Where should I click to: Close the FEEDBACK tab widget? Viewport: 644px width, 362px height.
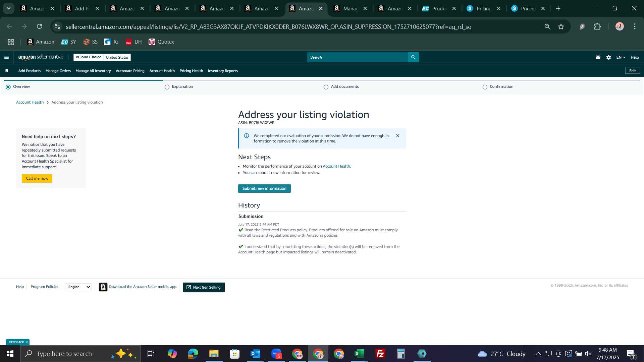[x=26, y=342]
